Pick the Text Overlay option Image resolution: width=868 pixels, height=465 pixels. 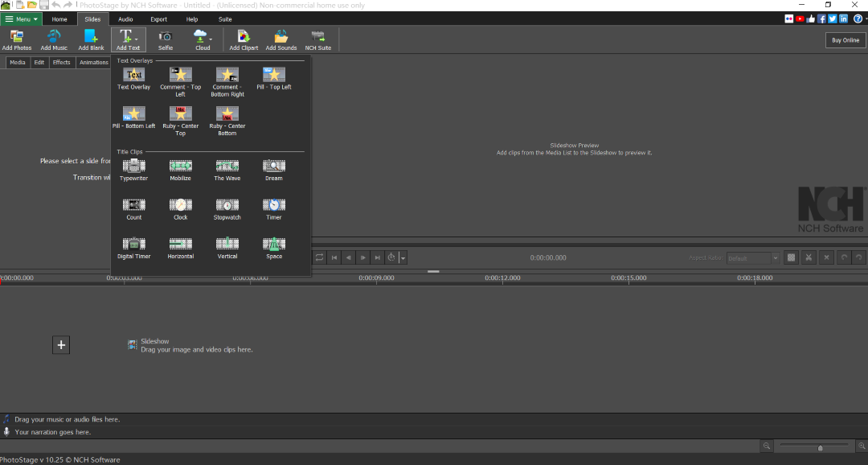pos(133,78)
